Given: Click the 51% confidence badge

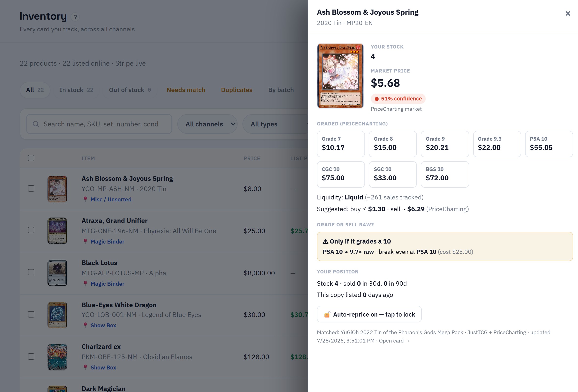Looking at the screenshot, I should pyautogui.click(x=398, y=99).
